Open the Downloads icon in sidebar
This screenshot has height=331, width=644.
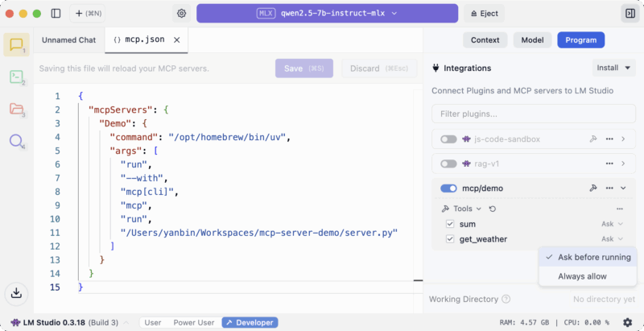pyautogui.click(x=15, y=292)
